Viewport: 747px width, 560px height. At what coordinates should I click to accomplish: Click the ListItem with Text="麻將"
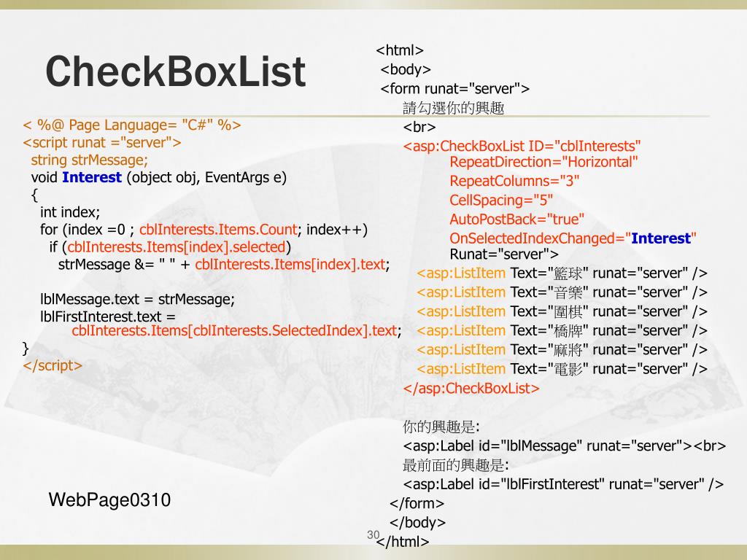pyautogui.click(x=562, y=349)
